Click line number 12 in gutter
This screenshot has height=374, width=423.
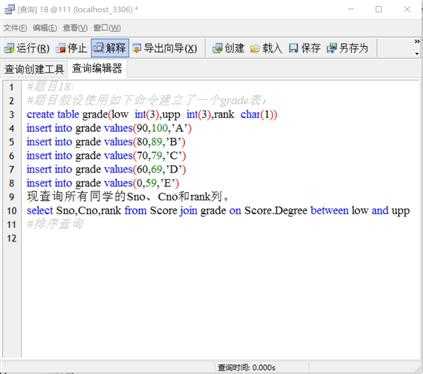[12, 238]
